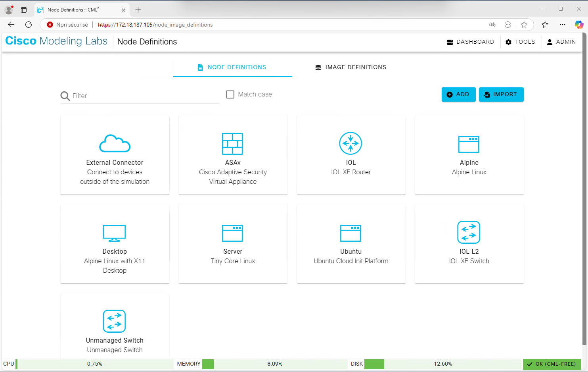Open the ADMIN account menu

pos(561,42)
